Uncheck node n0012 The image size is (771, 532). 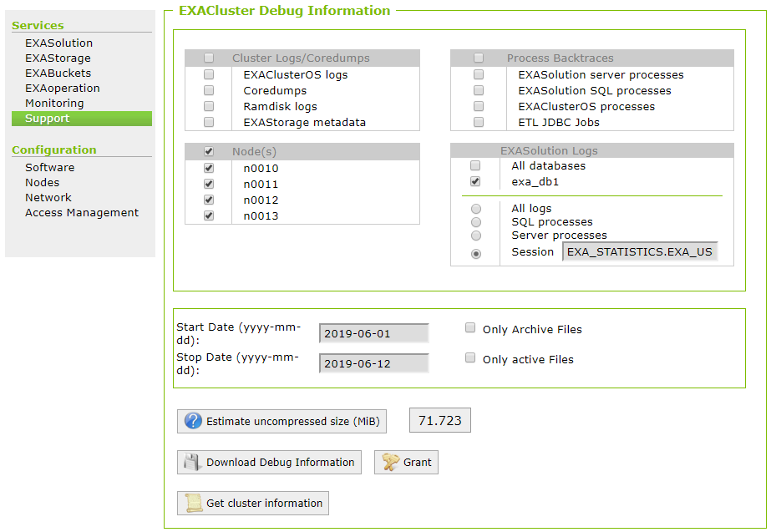pos(209,200)
